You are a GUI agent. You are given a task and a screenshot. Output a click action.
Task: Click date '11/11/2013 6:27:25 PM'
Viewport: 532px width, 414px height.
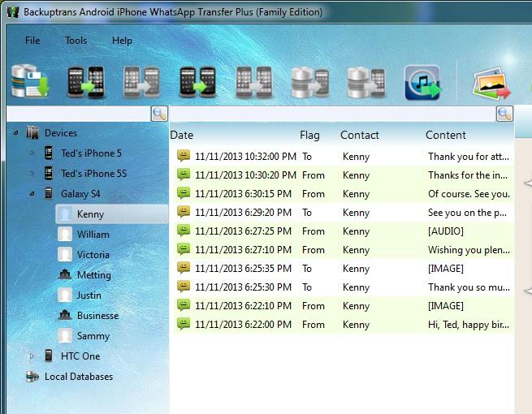pyautogui.click(x=244, y=231)
